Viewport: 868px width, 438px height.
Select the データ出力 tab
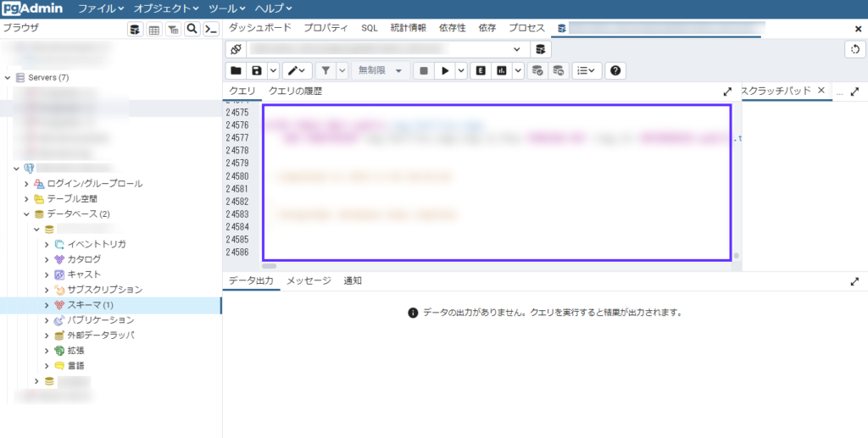(x=251, y=281)
